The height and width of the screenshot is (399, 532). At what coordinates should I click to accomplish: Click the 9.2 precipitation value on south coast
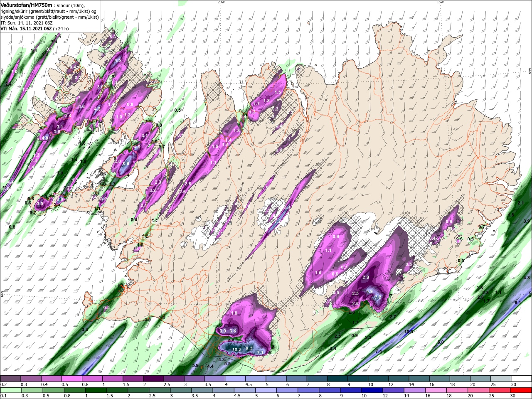(x=249, y=348)
